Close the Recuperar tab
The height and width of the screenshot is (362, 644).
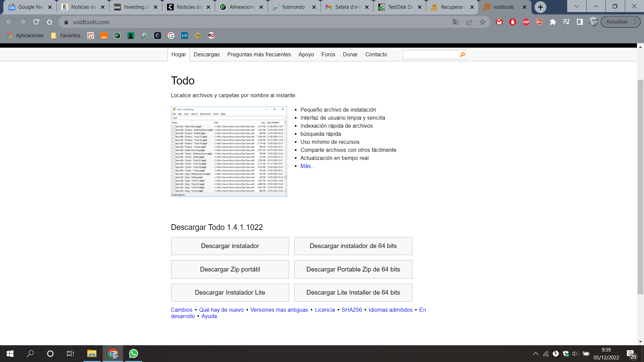[x=472, y=7]
